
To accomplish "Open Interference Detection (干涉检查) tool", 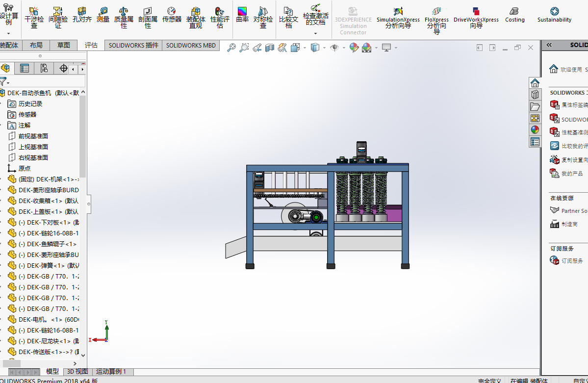I will (x=34, y=18).
